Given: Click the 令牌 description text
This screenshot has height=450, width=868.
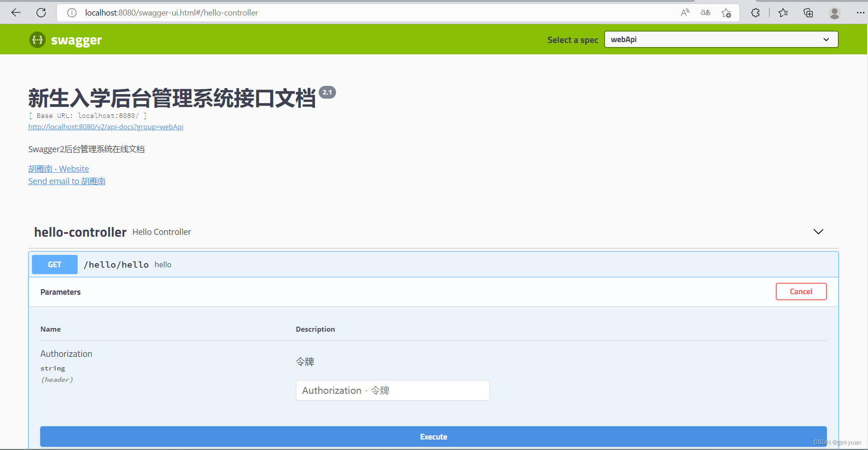Looking at the screenshot, I should click(305, 362).
